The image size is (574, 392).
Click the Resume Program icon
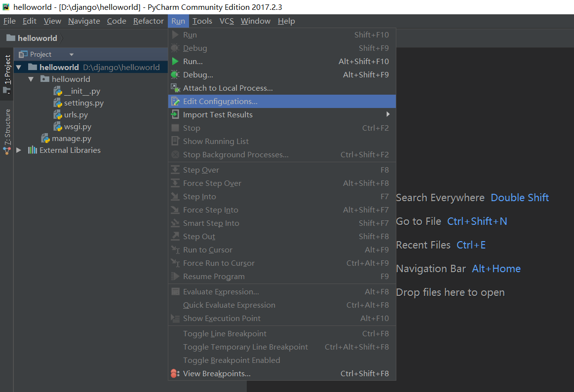[175, 277]
